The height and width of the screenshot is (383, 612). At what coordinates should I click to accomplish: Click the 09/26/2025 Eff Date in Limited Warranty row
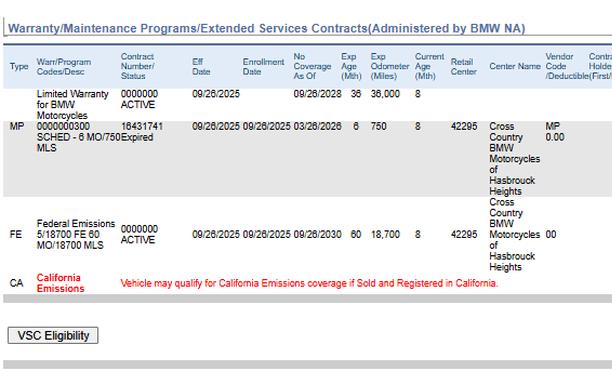pyautogui.click(x=216, y=94)
